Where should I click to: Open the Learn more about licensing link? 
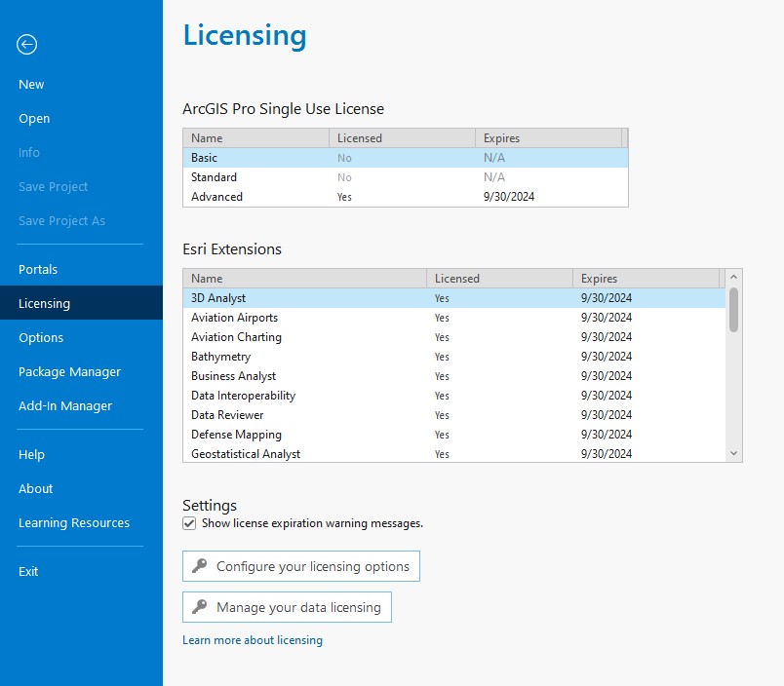[x=253, y=639]
